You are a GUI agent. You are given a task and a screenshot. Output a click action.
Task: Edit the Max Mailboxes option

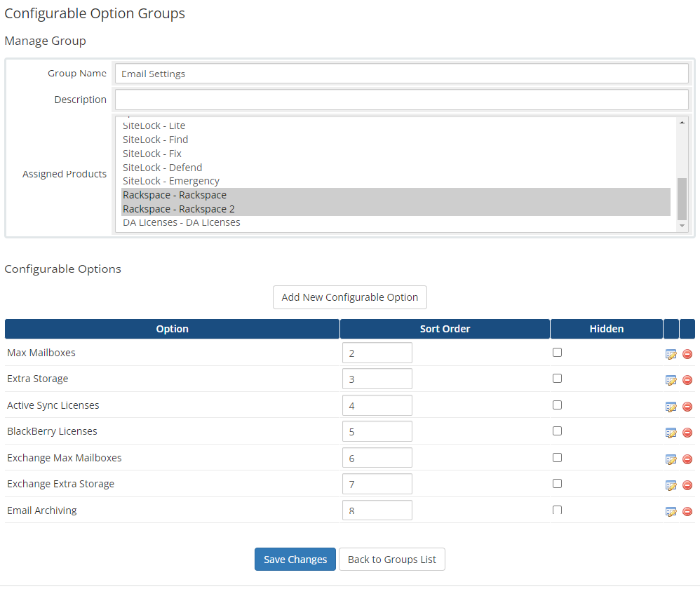(671, 355)
